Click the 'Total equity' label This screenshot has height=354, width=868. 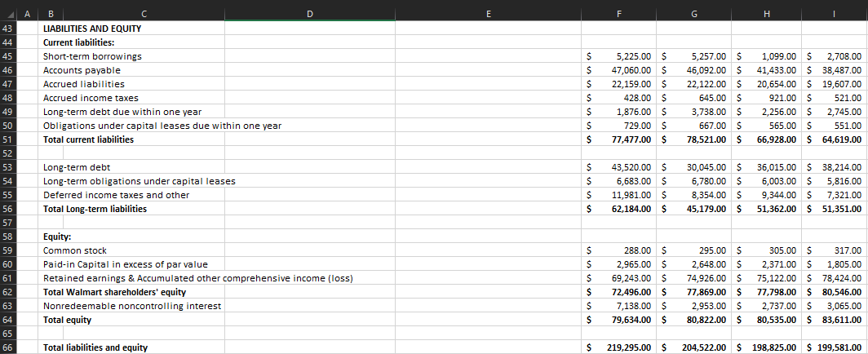(67, 320)
